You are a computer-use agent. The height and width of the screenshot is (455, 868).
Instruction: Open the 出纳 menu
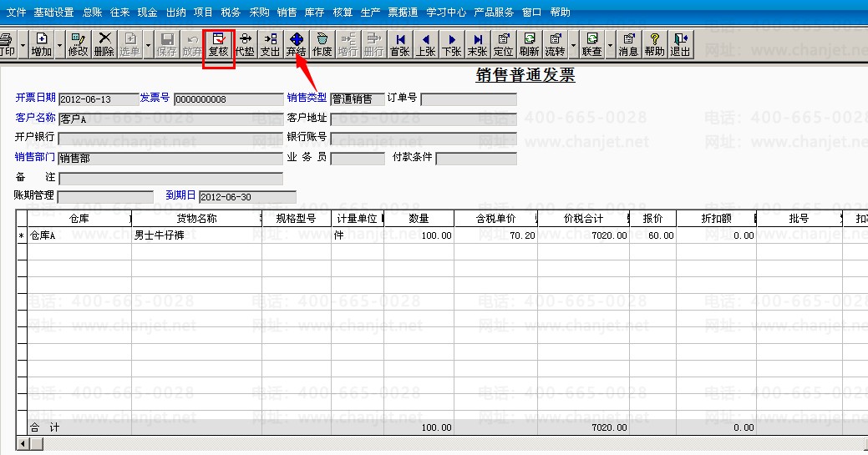point(175,13)
